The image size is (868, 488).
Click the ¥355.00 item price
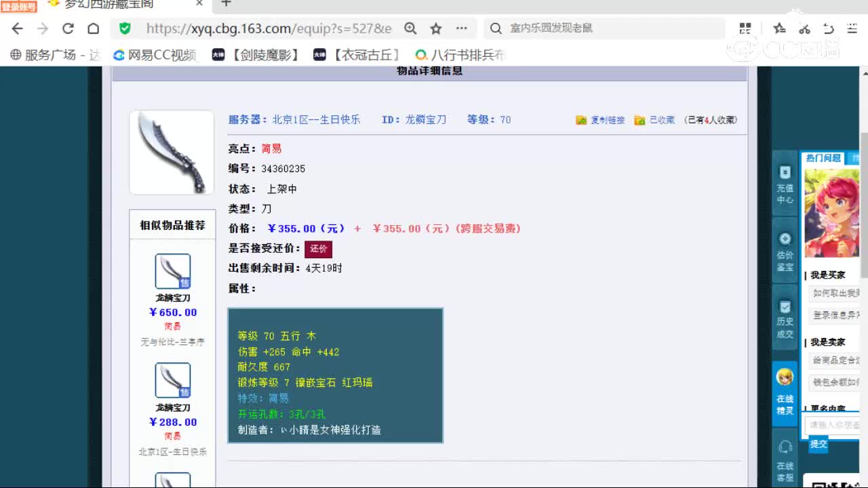(307, 229)
